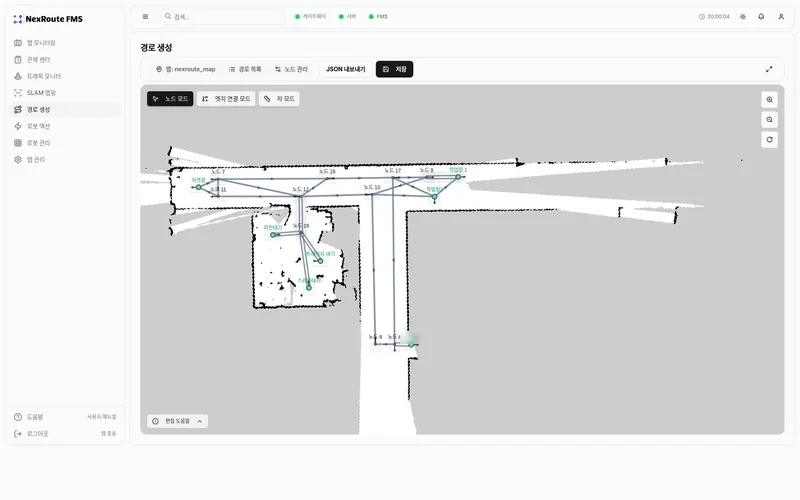Viewport: 800px width, 500px height.
Task: Zoom in on the map canvas
Action: (769, 100)
